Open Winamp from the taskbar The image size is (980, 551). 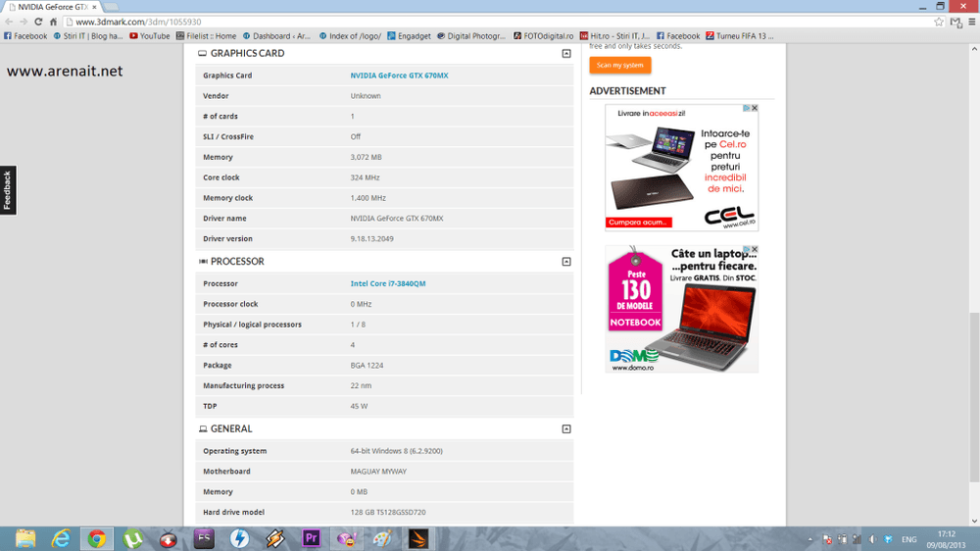pos(275,538)
